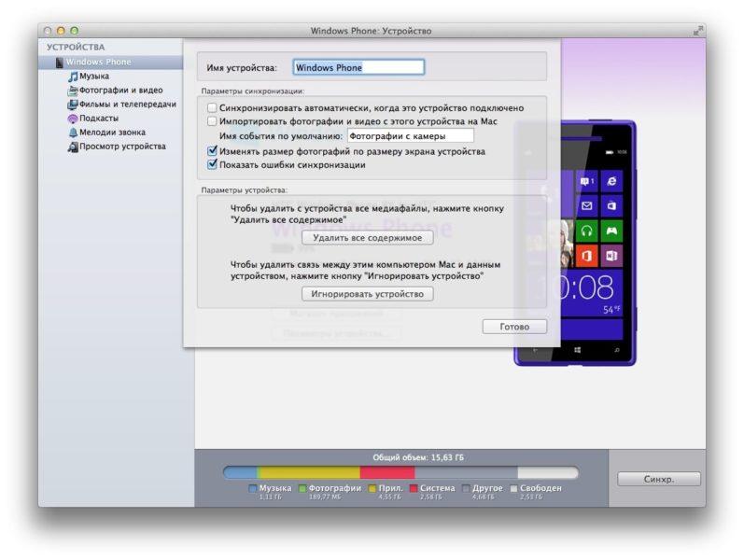Image resolution: width=744 pixels, height=560 pixels.
Task: Uncheck resize photos to device screen size
Action: pyautogui.click(x=212, y=151)
